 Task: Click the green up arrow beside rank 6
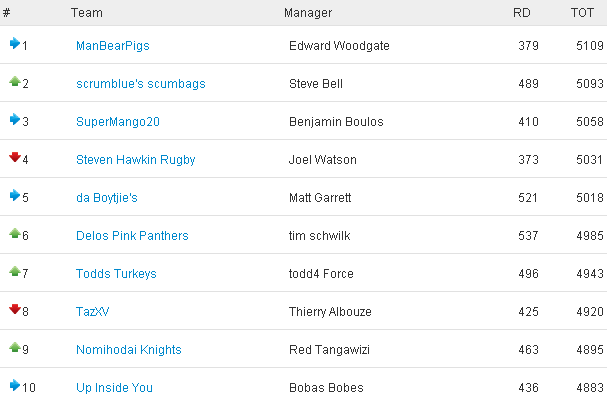[x=15, y=233]
